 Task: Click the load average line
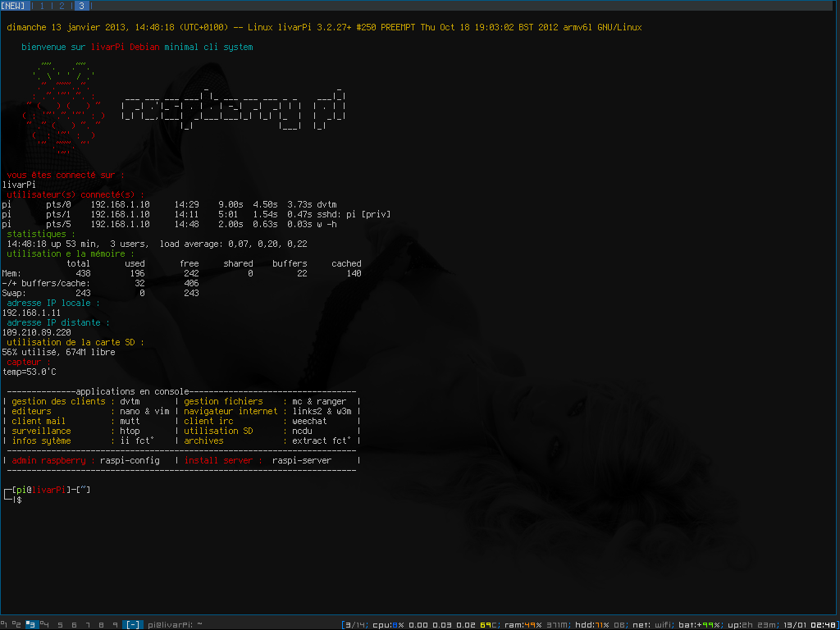tap(157, 244)
